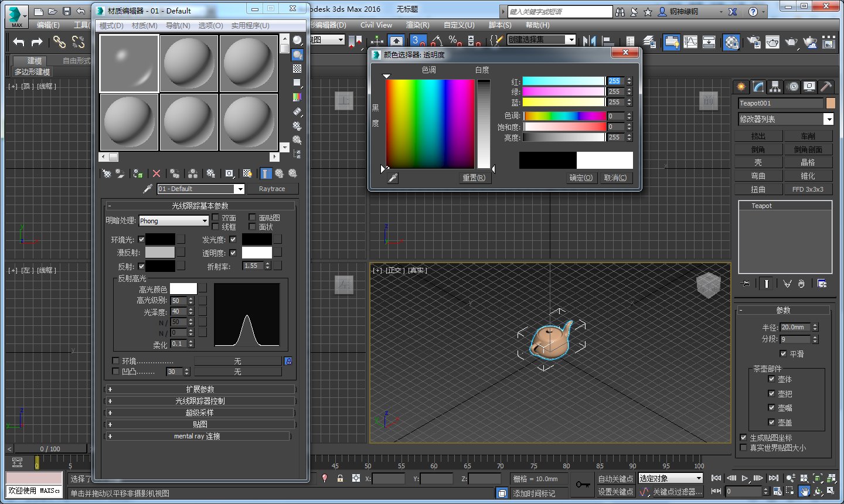Enable the 面贴图 checkbox

pyautogui.click(x=252, y=217)
